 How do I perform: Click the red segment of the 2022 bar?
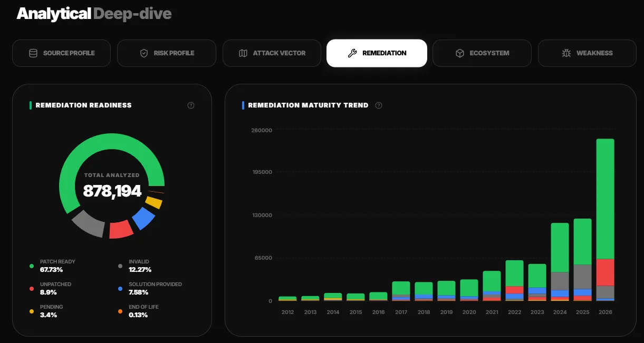(514, 290)
